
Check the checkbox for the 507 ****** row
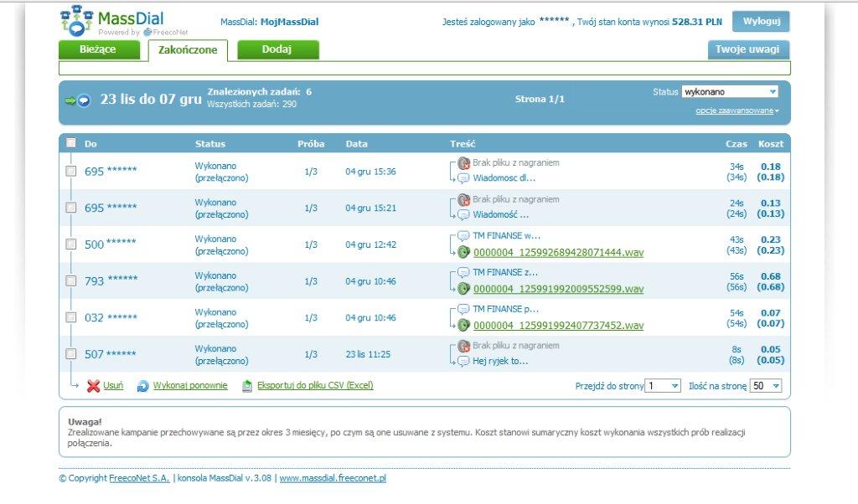click(x=70, y=354)
